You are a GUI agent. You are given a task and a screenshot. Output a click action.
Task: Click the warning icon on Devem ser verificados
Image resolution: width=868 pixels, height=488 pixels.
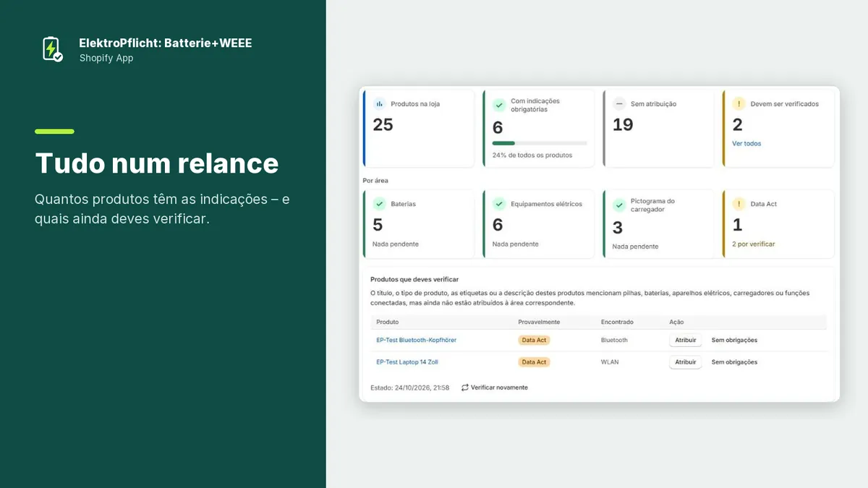(739, 104)
